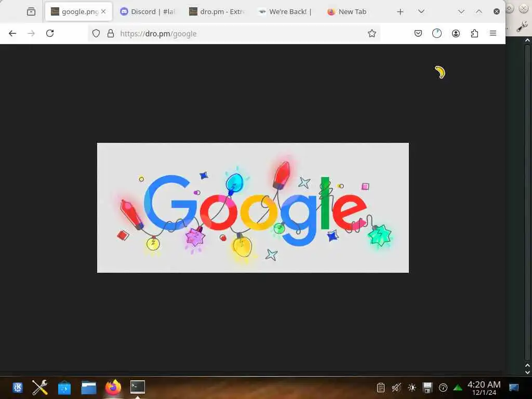Click the background window scrollbar up arrow
Image resolution: width=532 pixels, height=399 pixels.
(527, 40)
